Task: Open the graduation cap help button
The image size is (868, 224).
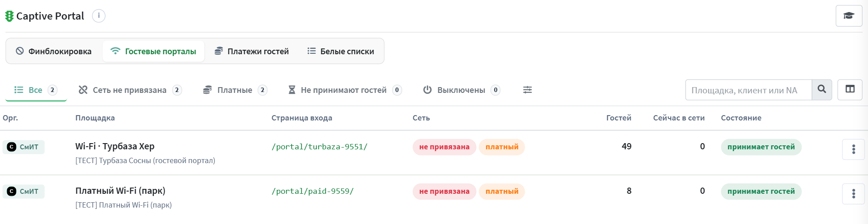Action: 849,16
